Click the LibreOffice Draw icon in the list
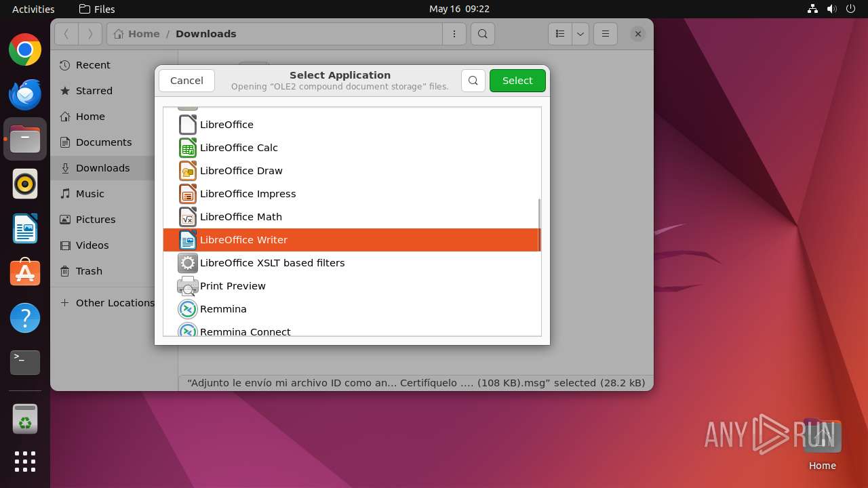Viewport: 868px width, 488px height. click(188, 171)
